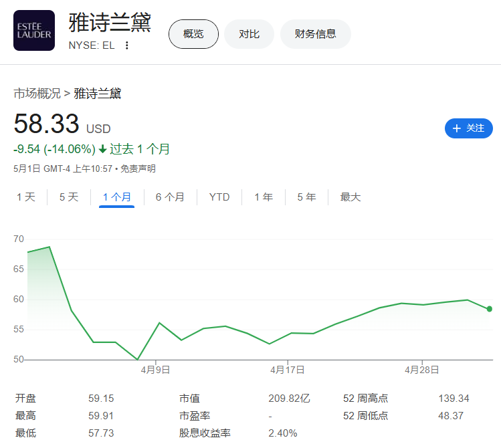Viewport: 501px width, 448px height.
Task: Click the green endpoint dot on the chart
Action: tap(489, 309)
